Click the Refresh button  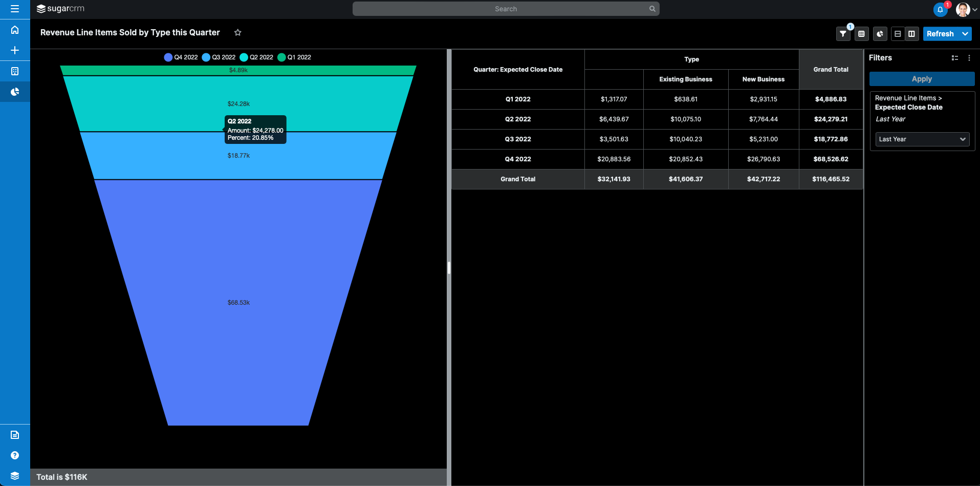940,34
